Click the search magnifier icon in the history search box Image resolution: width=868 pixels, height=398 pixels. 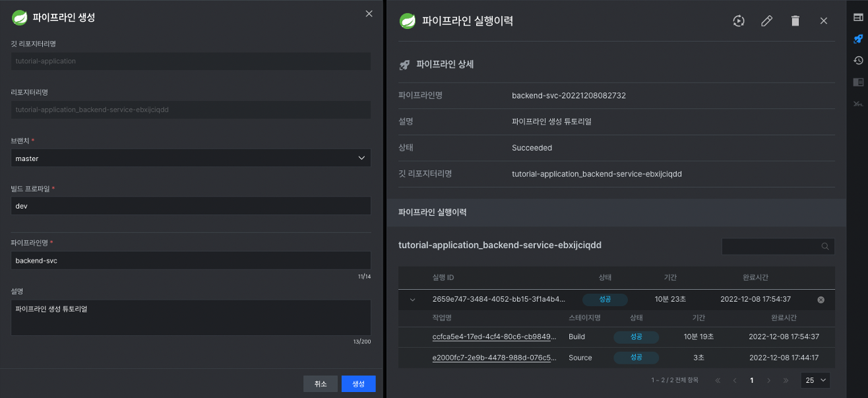pos(825,246)
